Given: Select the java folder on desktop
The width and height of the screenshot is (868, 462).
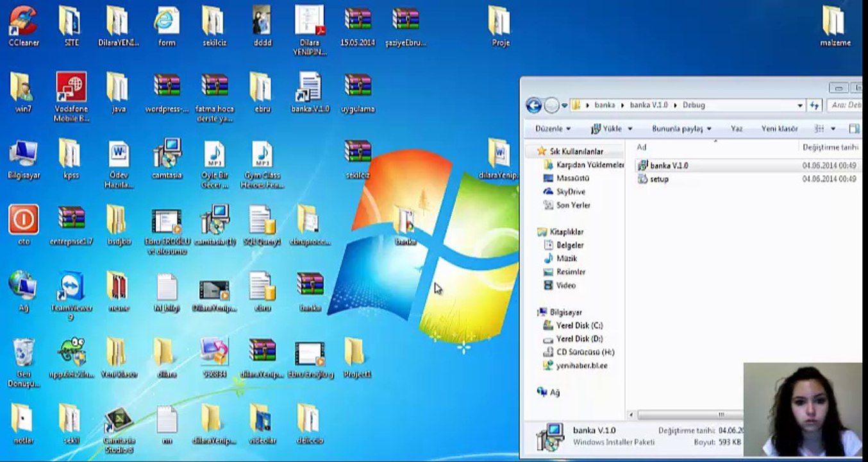Looking at the screenshot, I should (x=119, y=93).
